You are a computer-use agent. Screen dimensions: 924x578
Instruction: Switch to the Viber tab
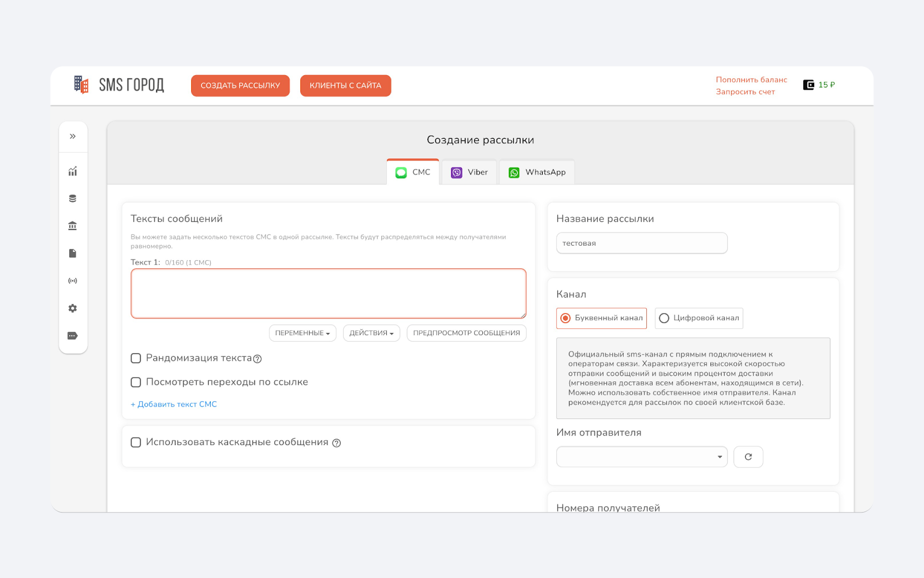[470, 172]
